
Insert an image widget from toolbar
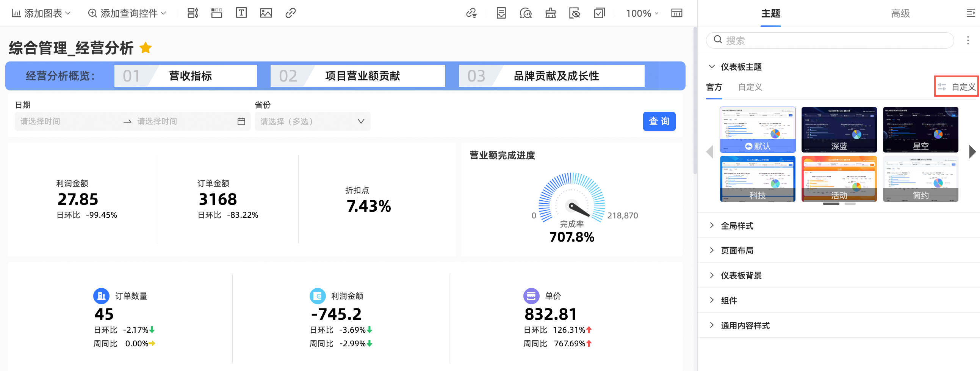coord(266,13)
